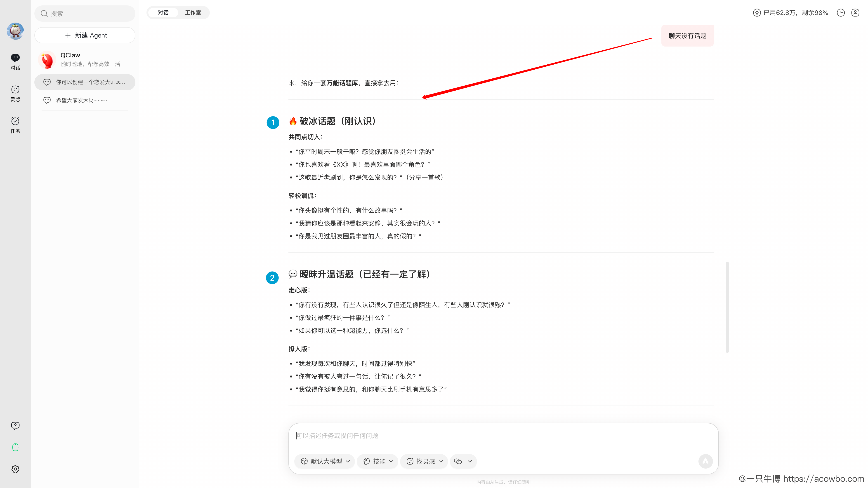This screenshot has height=488, width=868.
Task: Switch to the 工作室 tab
Action: click(193, 13)
